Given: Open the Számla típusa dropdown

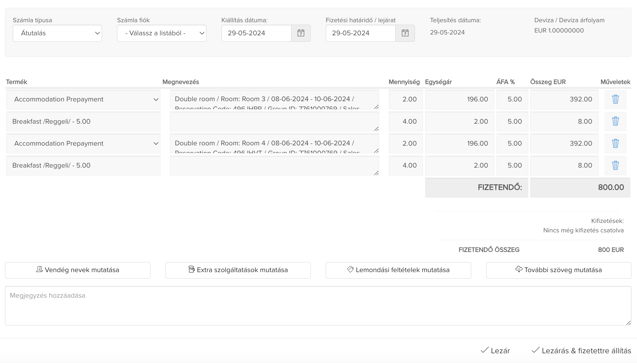Looking at the screenshot, I should pos(57,33).
